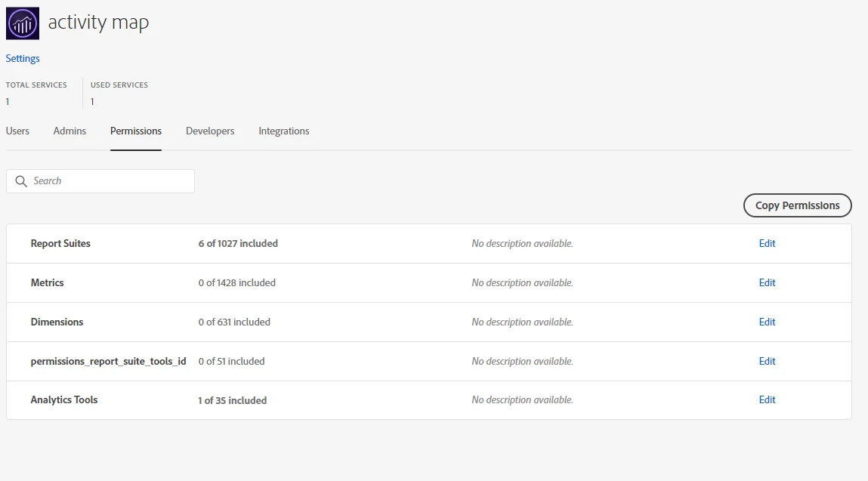Switch to the Admins tab
868x481 pixels.
click(70, 131)
